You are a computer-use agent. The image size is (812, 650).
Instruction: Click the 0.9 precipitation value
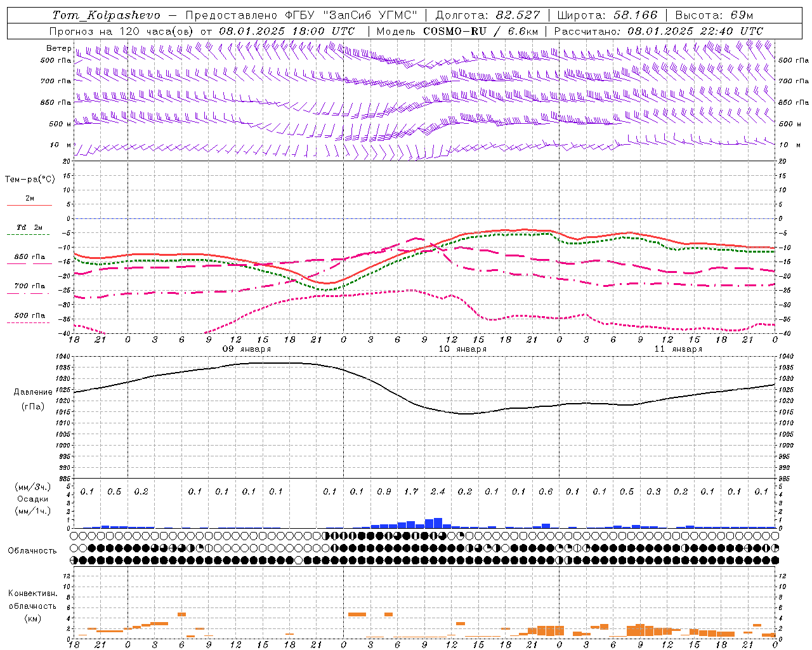(x=384, y=491)
